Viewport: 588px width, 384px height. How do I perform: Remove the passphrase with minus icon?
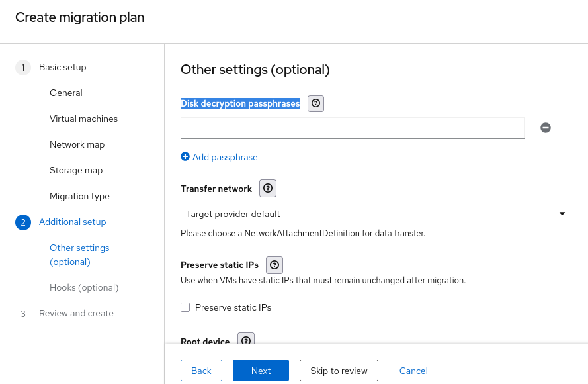tap(546, 128)
